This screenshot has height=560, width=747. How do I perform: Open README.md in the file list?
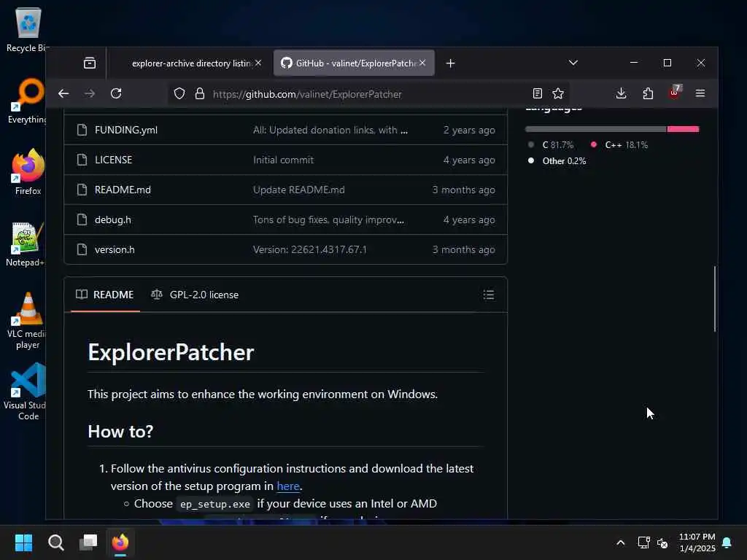[123, 190]
